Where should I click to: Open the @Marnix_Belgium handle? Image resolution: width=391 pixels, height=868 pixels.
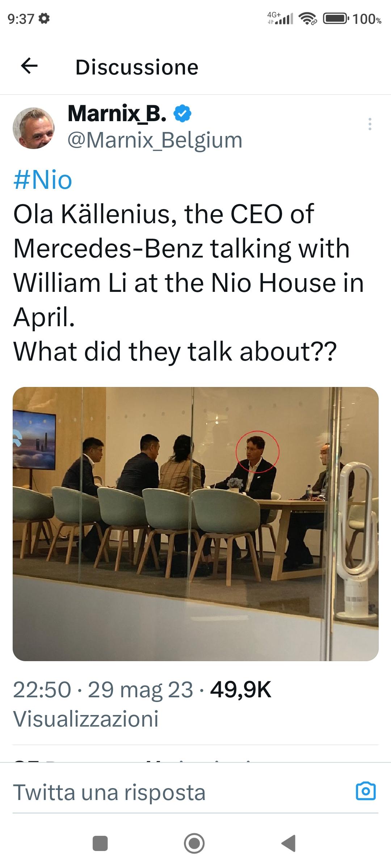[x=155, y=140]
